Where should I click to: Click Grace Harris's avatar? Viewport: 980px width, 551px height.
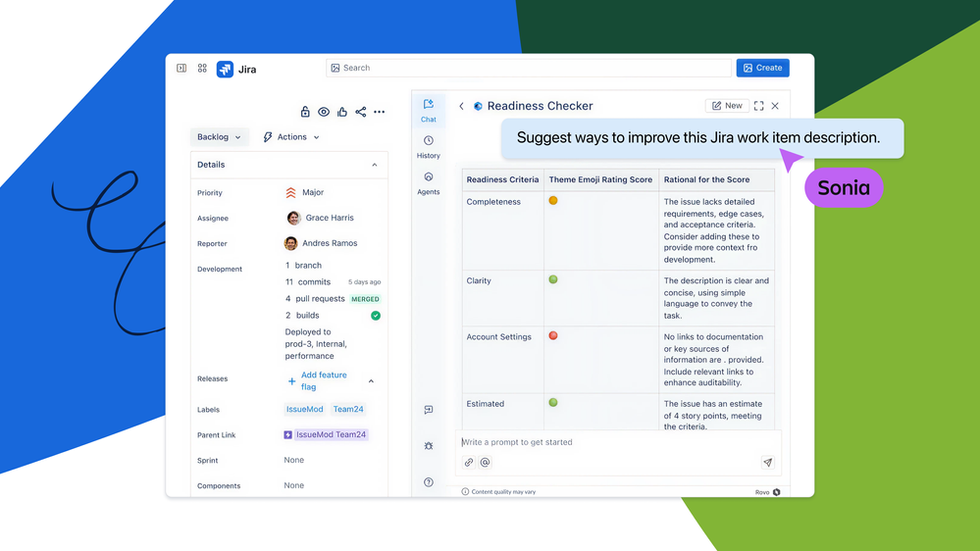click(x=293, y=218)
